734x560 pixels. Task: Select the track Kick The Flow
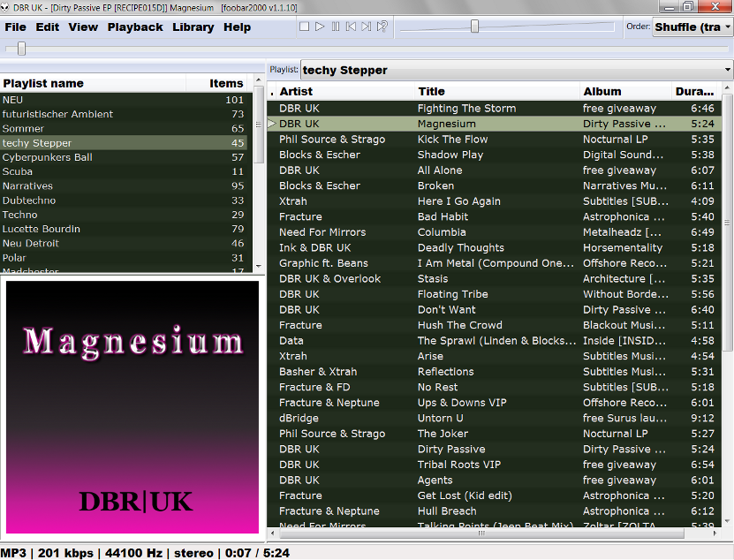click(494, 139)
